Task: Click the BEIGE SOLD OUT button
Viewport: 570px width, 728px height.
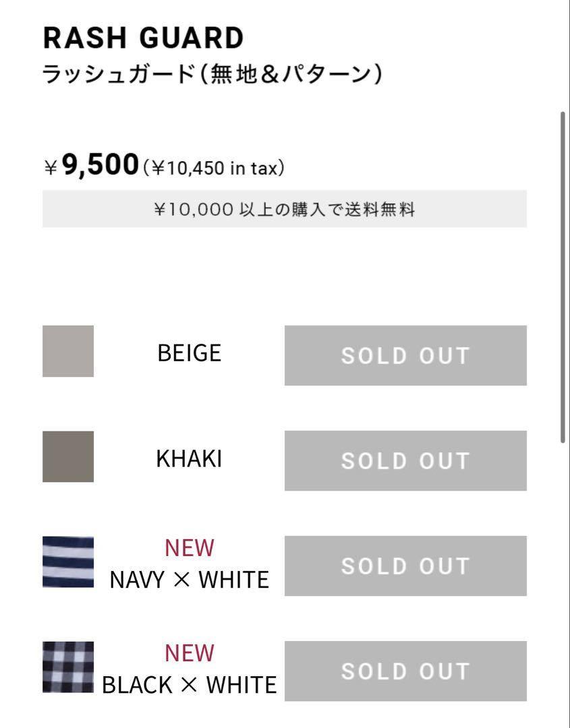Action: (405, 355)
